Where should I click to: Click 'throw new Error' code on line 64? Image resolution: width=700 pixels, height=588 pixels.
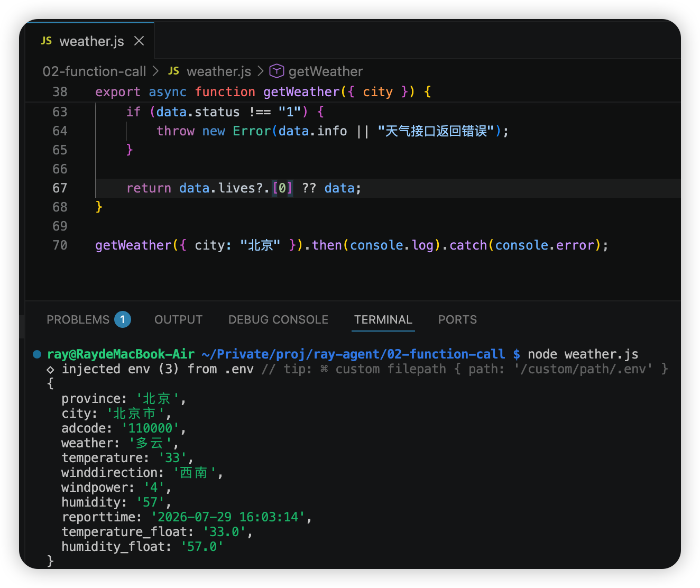coord(214,131)
